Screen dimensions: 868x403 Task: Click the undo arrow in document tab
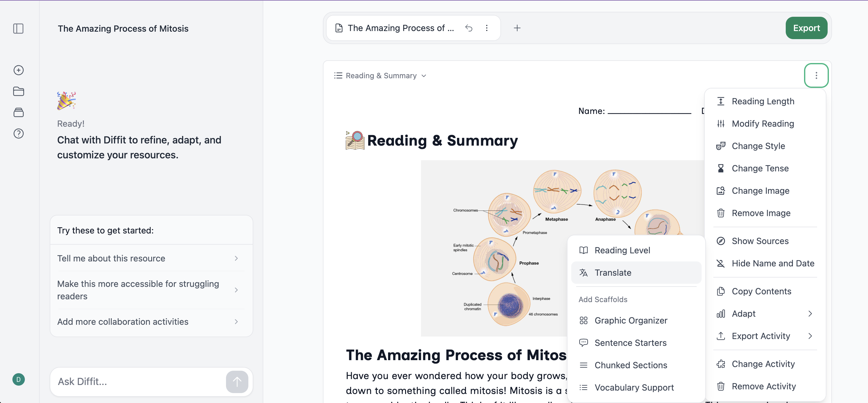pyautogui.click(x=469, y=28)
